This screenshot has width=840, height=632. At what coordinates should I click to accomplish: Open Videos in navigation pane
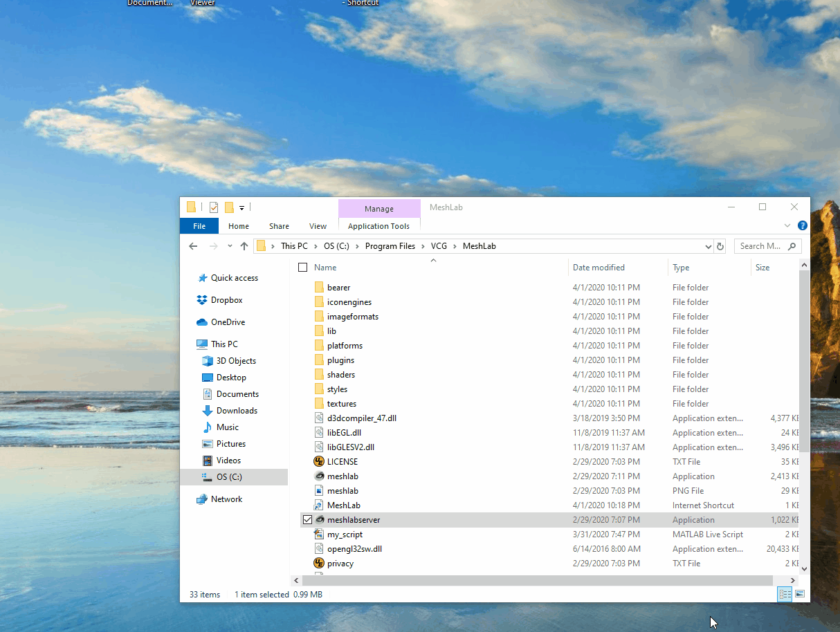point(228,461)
